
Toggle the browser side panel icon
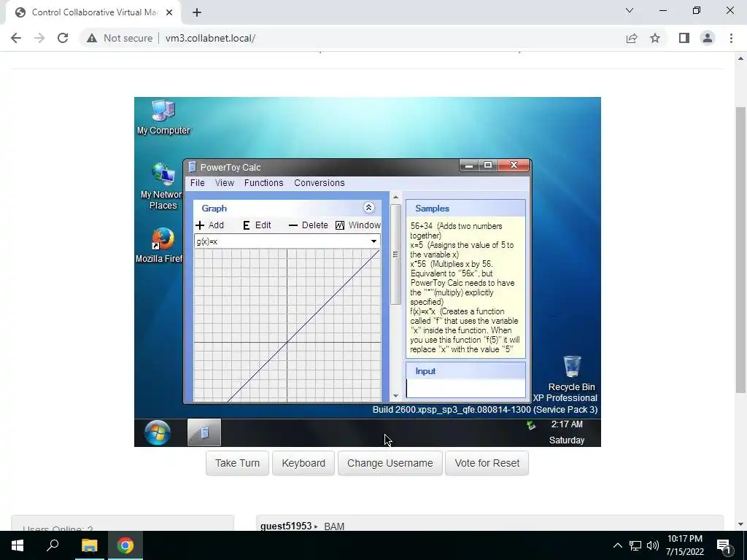pyautogui.click(x=684, y=38)
